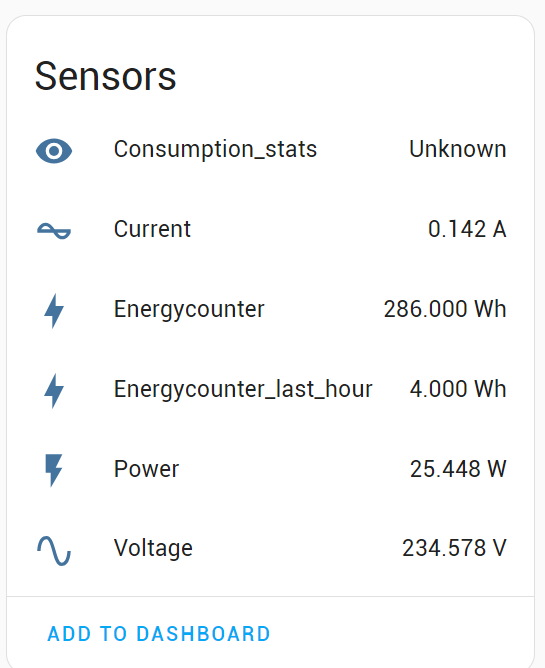Click the ADD TO DASHBOARD button

(159, 634)
